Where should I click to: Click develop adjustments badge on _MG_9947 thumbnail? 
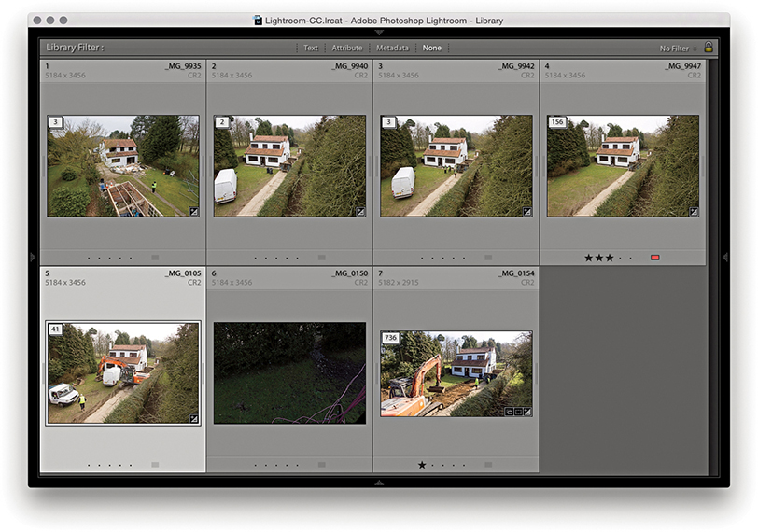tap(694, 212)
